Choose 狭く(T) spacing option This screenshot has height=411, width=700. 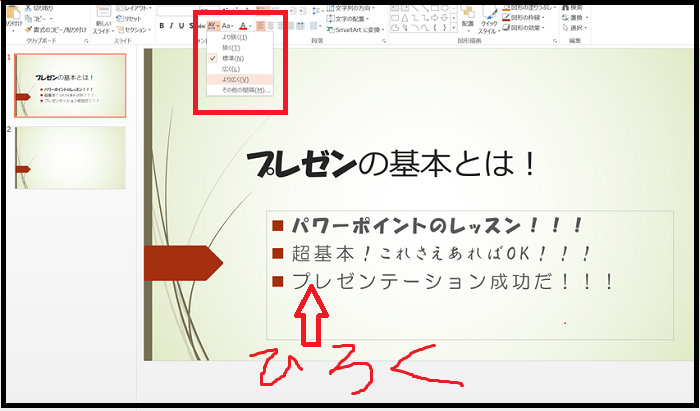pyautogui.click(x=240, y=48)
